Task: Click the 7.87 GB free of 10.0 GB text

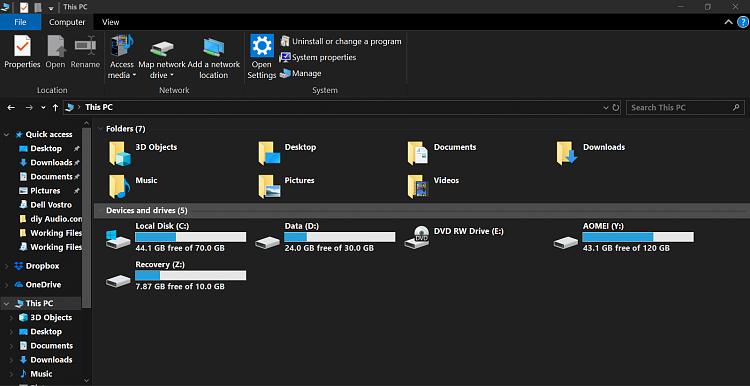Action: (x=180, y=287)
